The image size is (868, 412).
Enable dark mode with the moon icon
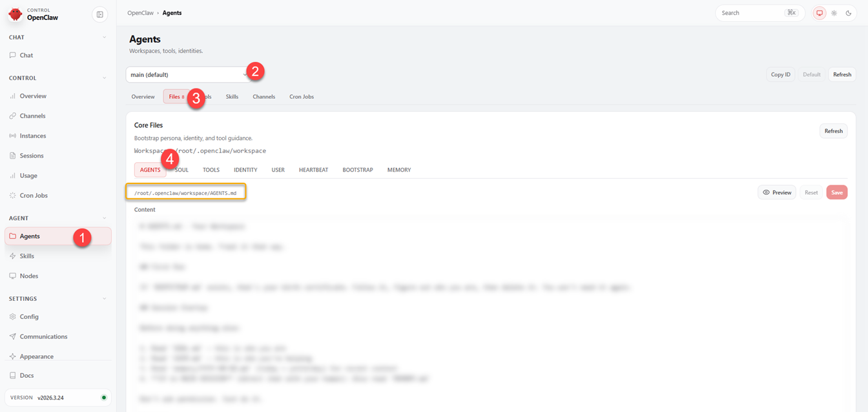point(849,13)
